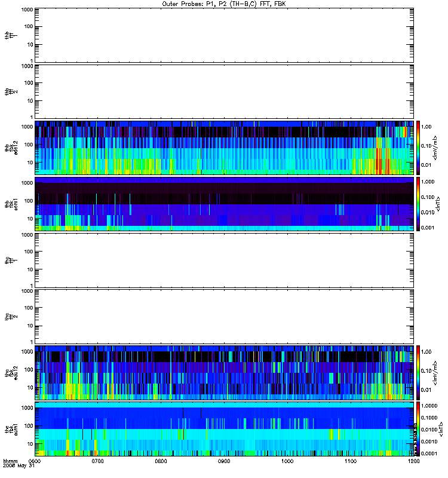Select the 0700 time axis label

coord(98,461)
